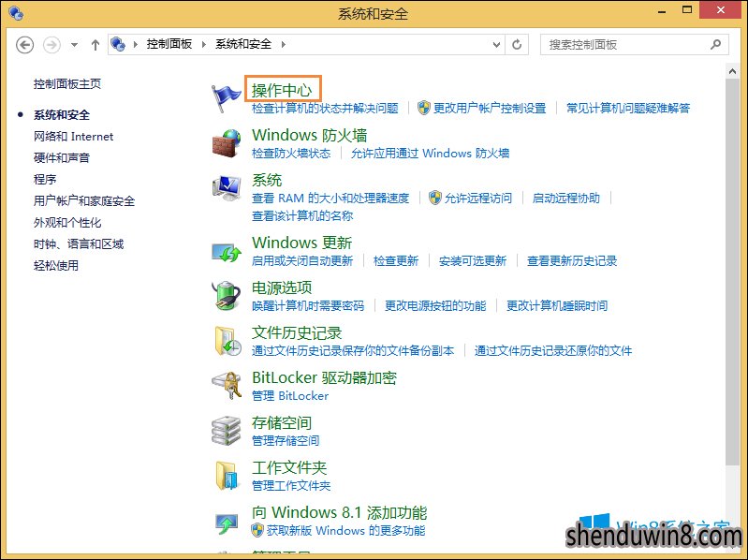Screen dimensions: 748x560
Task: Expand the address bar history dropdown
Action: [x=496, y=44]
